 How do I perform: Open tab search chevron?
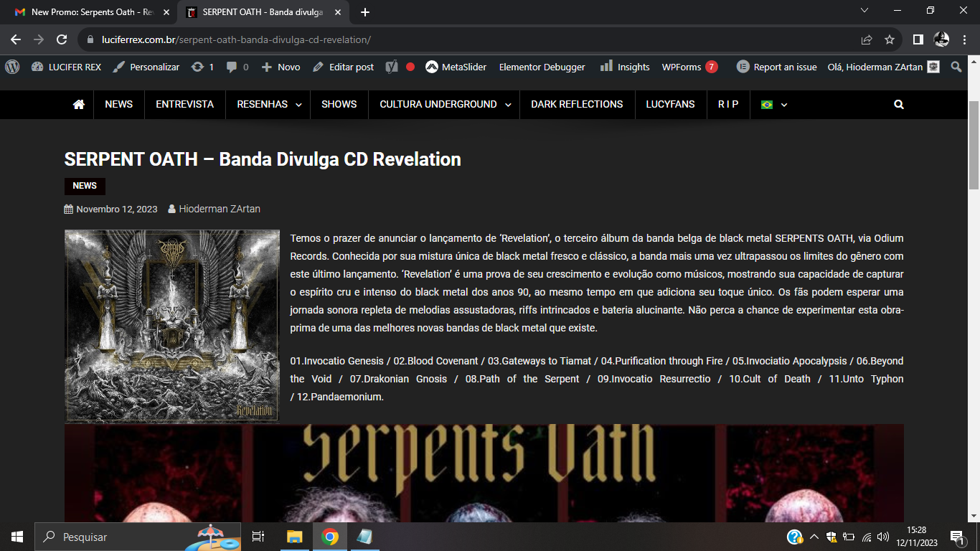(x=864, y=10)
